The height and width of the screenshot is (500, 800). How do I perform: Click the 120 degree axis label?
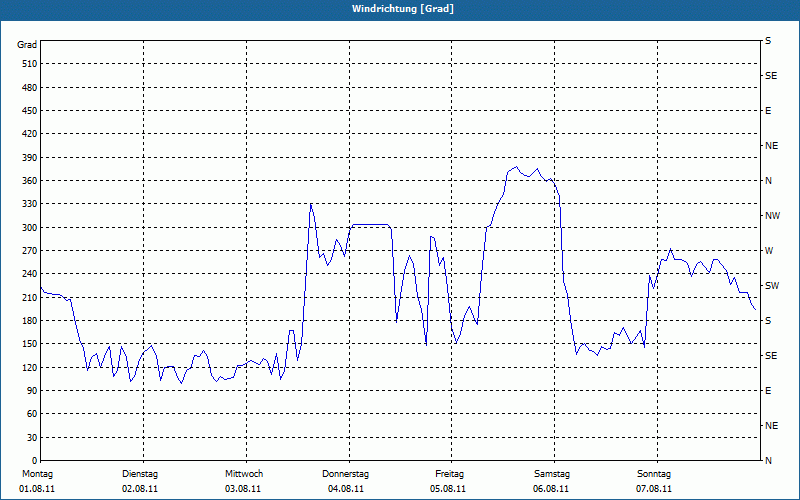point(30,367)
